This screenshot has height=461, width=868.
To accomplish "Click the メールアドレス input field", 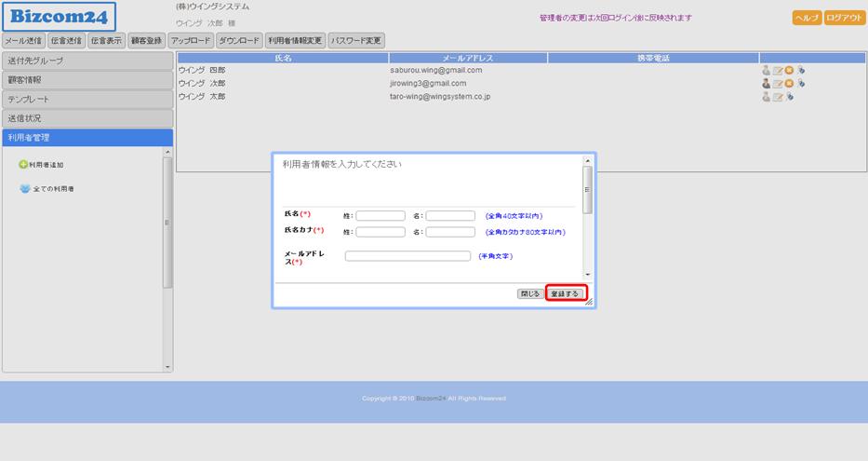I will tap(407, 256).
